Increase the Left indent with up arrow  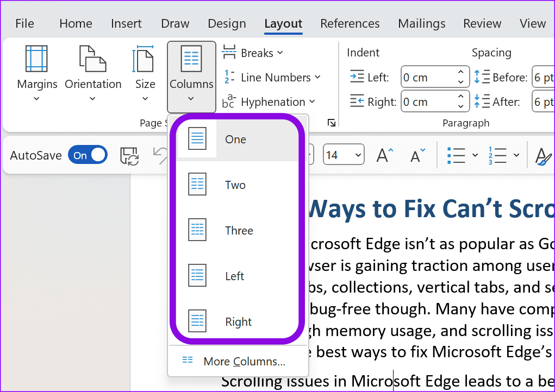click(460, 72)
